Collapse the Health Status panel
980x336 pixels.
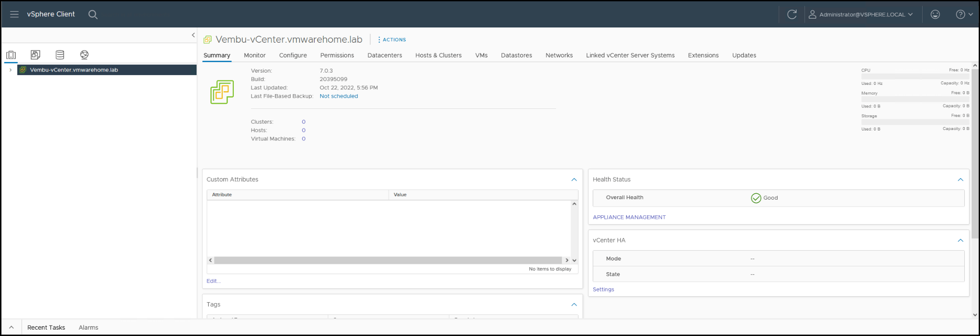960,180
